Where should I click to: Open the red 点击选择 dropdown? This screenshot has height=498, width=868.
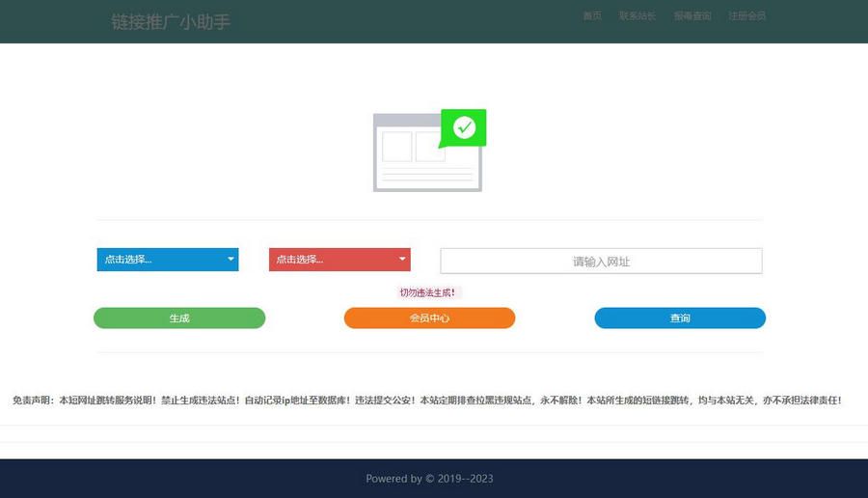coord(331,260)
